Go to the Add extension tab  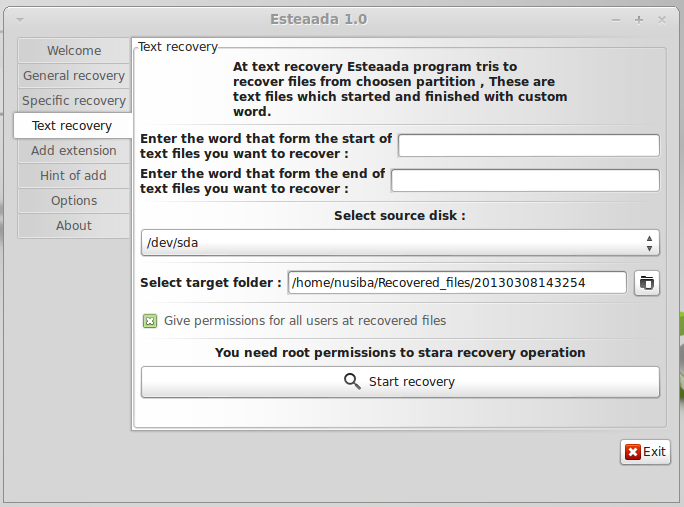click(x=74, y=151)
